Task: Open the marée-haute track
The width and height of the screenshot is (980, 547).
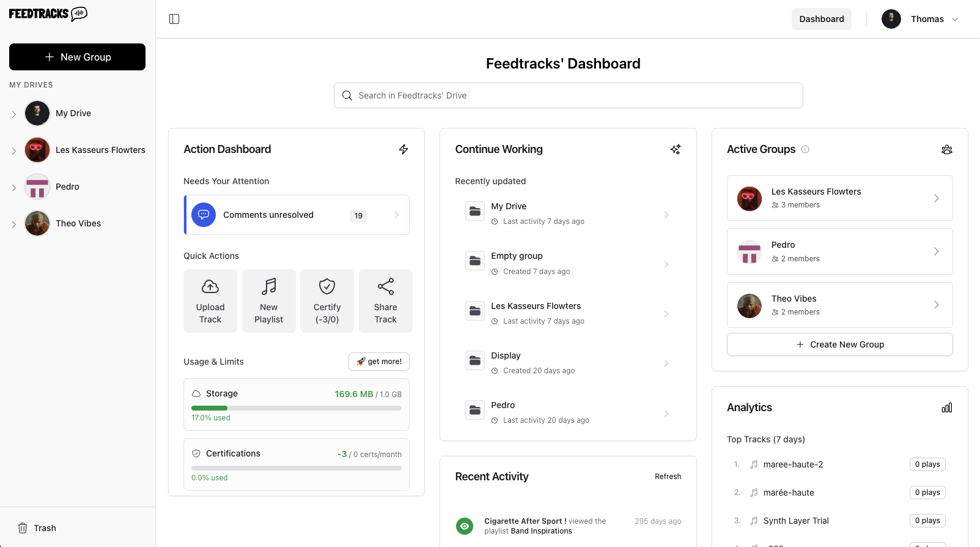Action: [x=789, y=493]
